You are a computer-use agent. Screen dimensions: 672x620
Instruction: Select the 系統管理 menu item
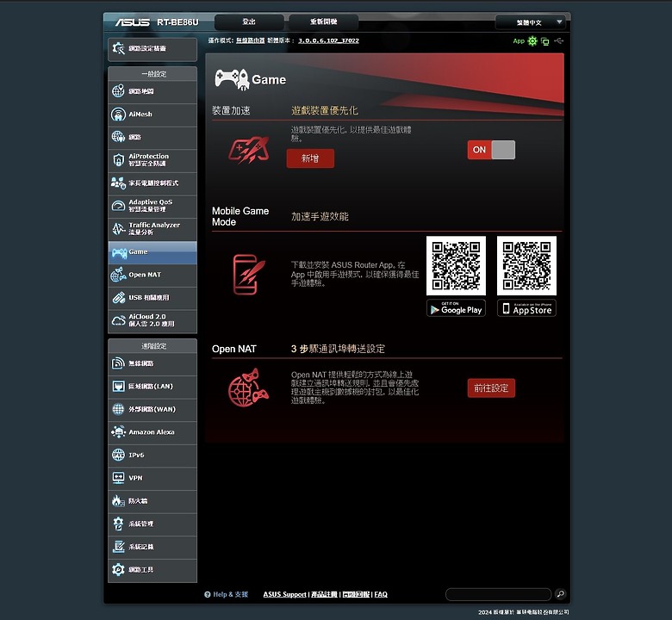click(x=152, y=524)
